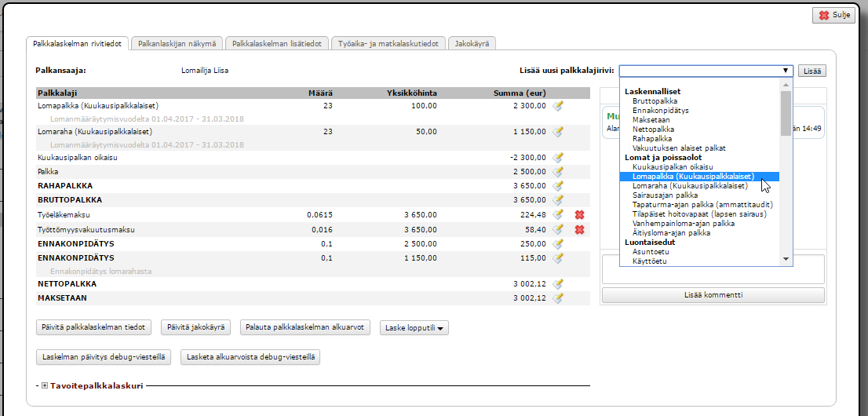Screen dimensions: 868x416
Task: Click the dropdown list scroll-down arrow
Action: click(785, 259)
